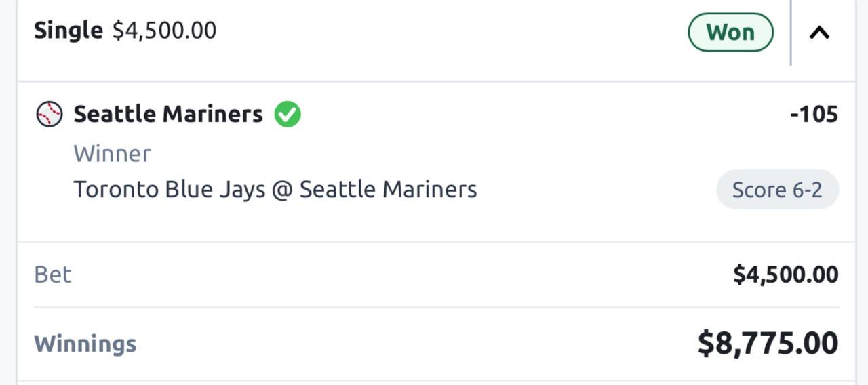Click the green checkmark beside Seattle Mariners
868x385 pixels.
tap(288, 114)
